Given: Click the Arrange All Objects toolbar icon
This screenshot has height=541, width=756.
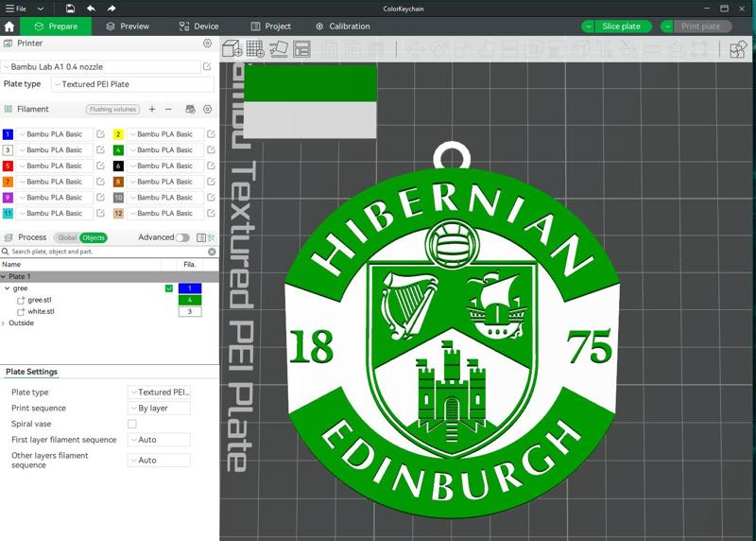Looking at the screenshot, I should [302, 49].
